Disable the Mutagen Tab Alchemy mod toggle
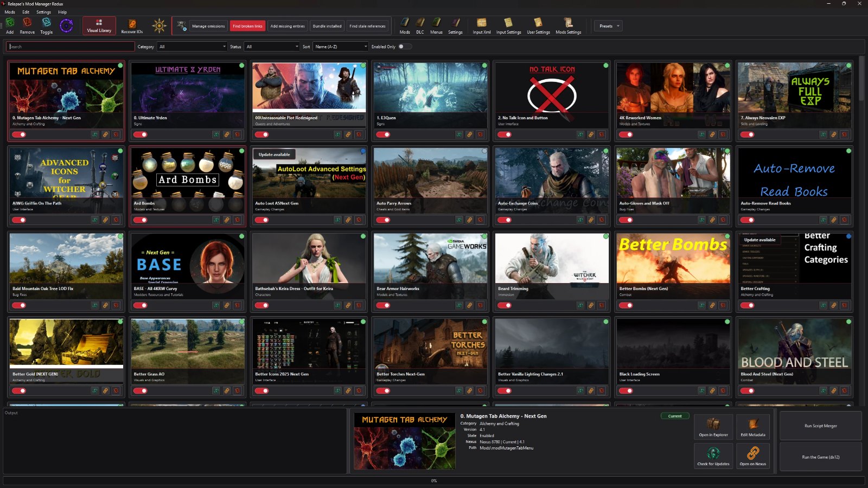 (x=19, y=134)
